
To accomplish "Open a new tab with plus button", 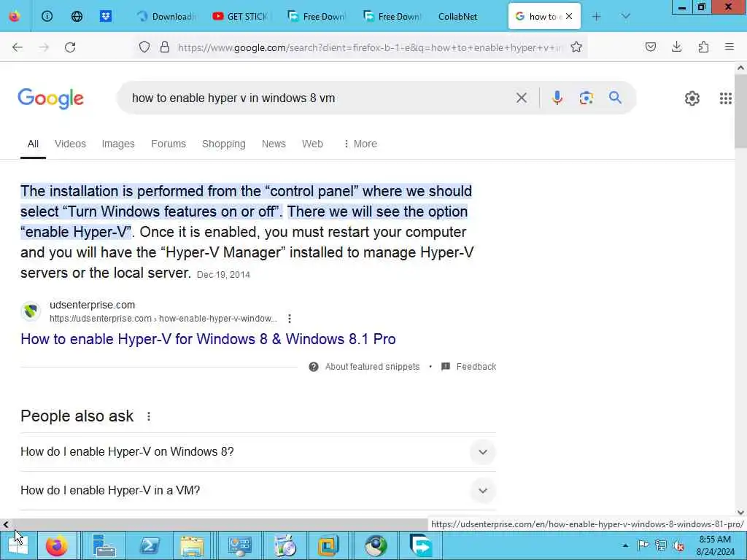I will point(597,16).
